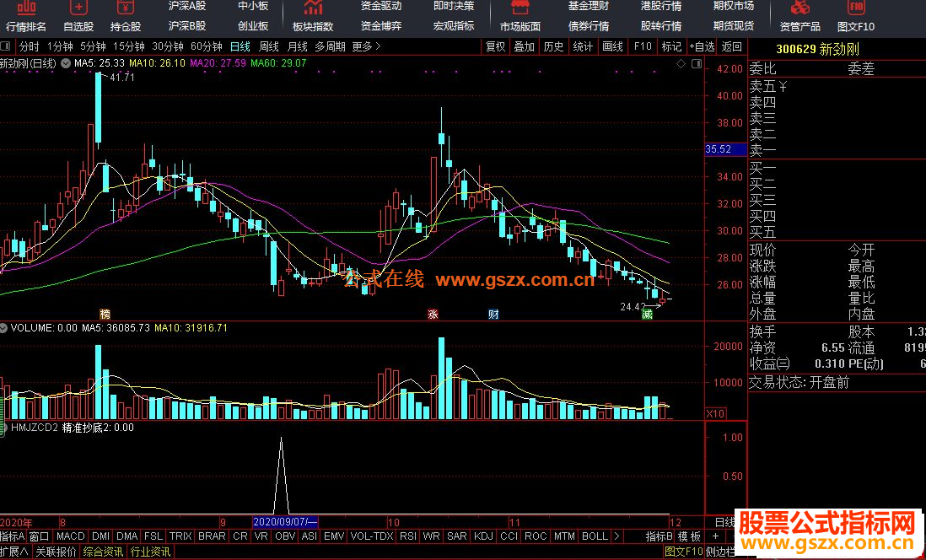Switch to the 1分钟 period tab
Image resolution: width=926 pixels, height=560 pixels.
tap(60, 46)
